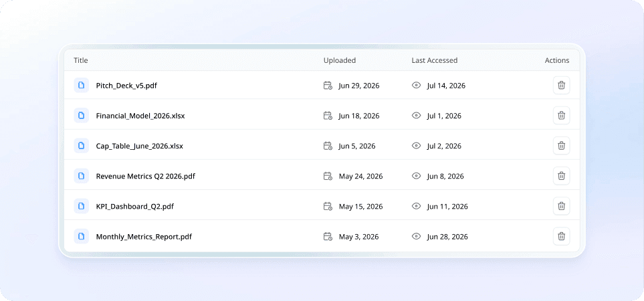Select document icon for Monthly_Metrics_Report.pdf
The image size is (644, 301).
(x=82, y=236)
